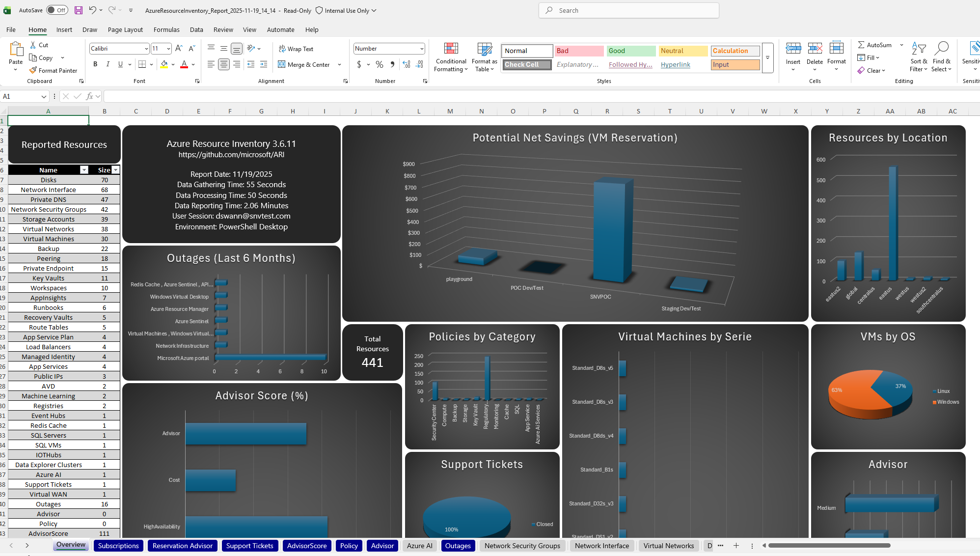Open the Name column filter dropdown
This screenshot has width=980, height=556.
tap(83, 170)
